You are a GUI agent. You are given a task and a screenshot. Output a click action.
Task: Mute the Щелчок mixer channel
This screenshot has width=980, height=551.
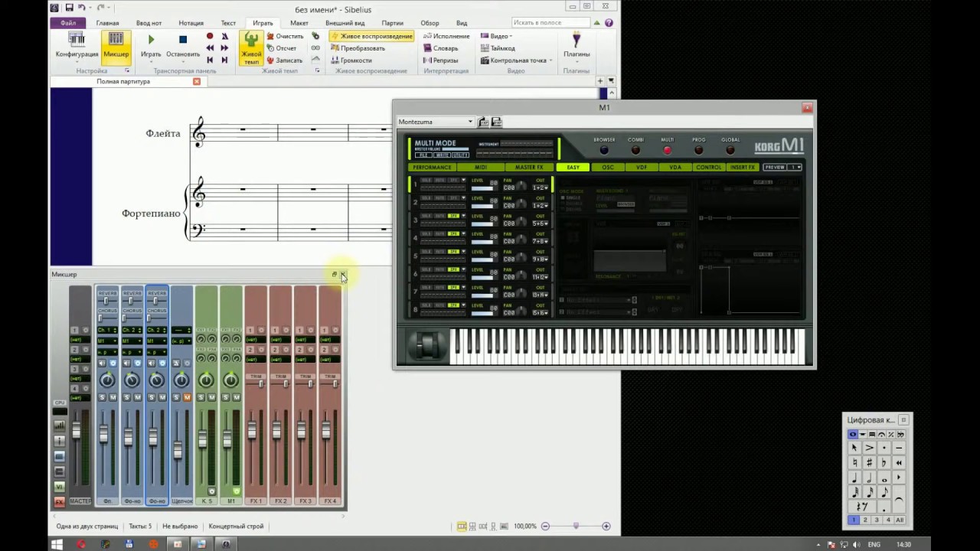tap(187, 397)
